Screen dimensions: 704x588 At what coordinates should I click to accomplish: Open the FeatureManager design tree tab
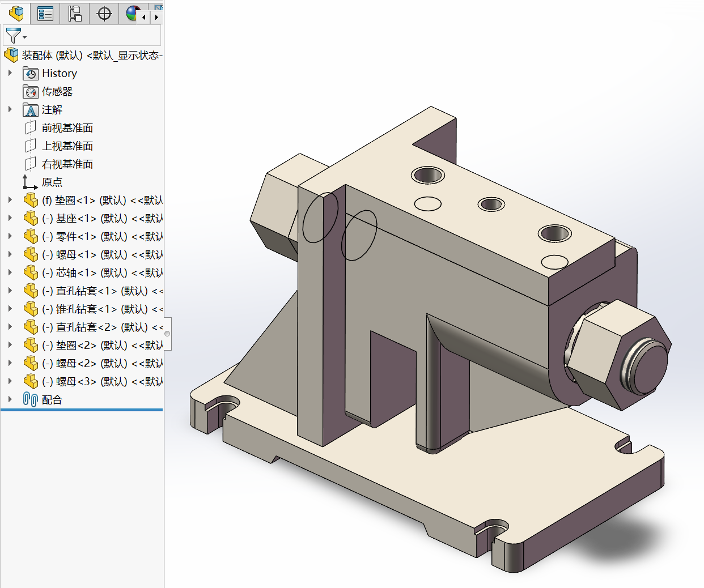pos(16,13)
